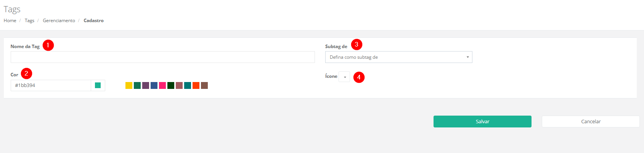Image resolution: width=644 pixels, height=153 pixels.
Task: Select the hot pink color swatch
Action: pyautogui.click(x=162, y=85)
